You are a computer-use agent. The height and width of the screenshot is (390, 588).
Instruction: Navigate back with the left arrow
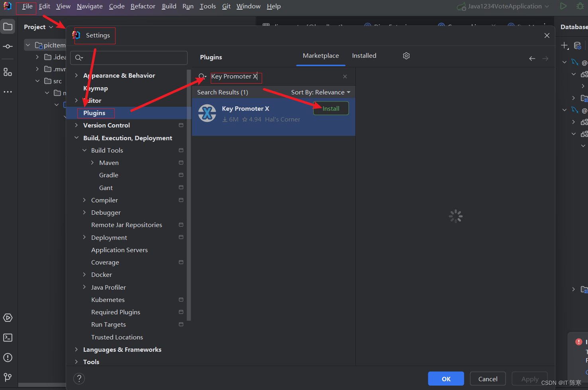(532, 59)
